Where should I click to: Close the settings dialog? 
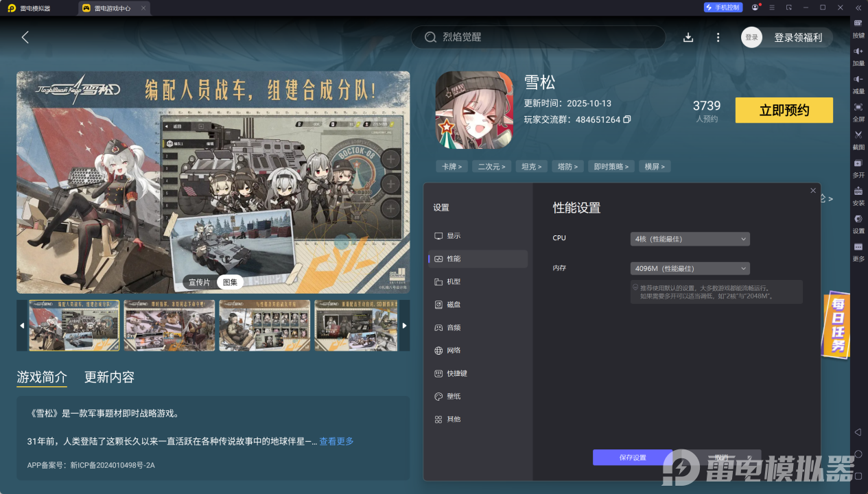click(813, 191)
